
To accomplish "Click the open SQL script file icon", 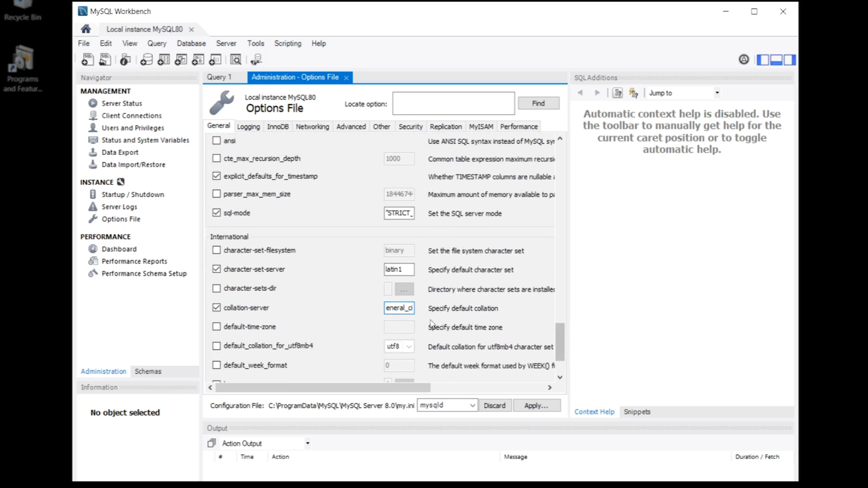I will tap(105, 60).
